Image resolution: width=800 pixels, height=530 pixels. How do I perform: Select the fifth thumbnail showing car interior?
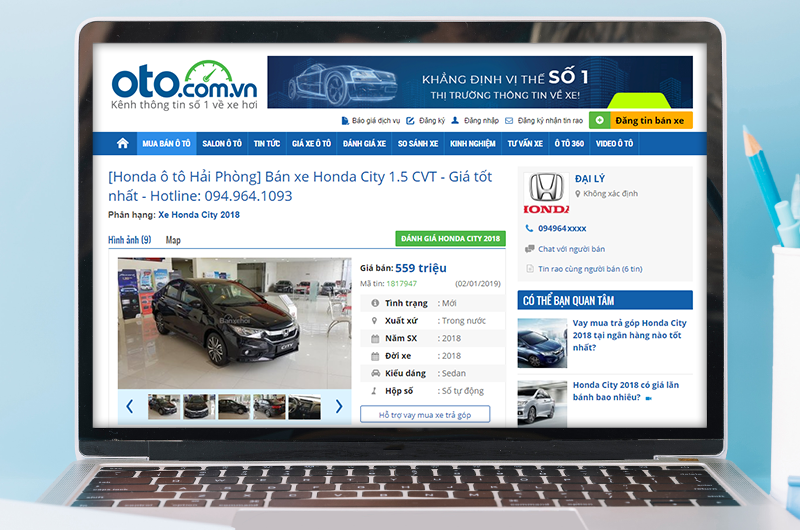coord(305,407)
